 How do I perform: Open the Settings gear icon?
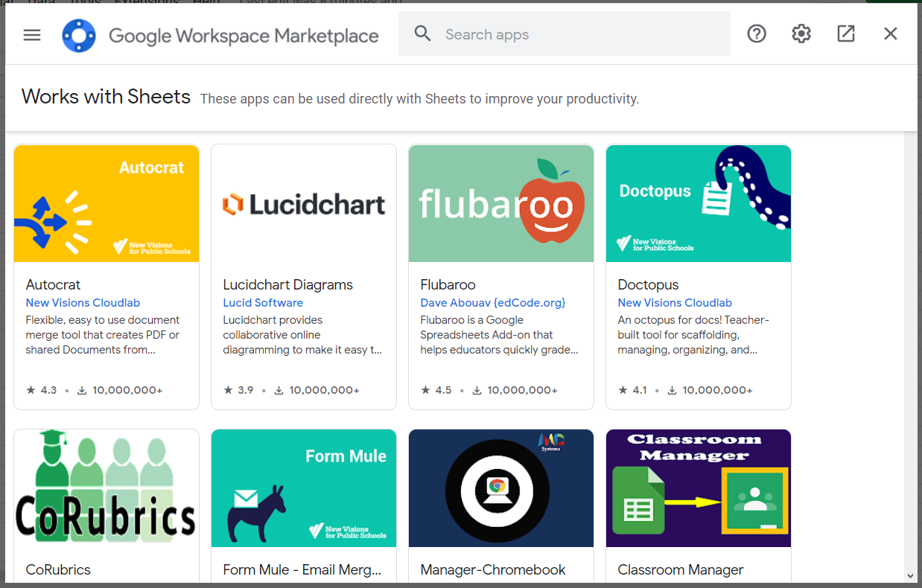point(801,33)
